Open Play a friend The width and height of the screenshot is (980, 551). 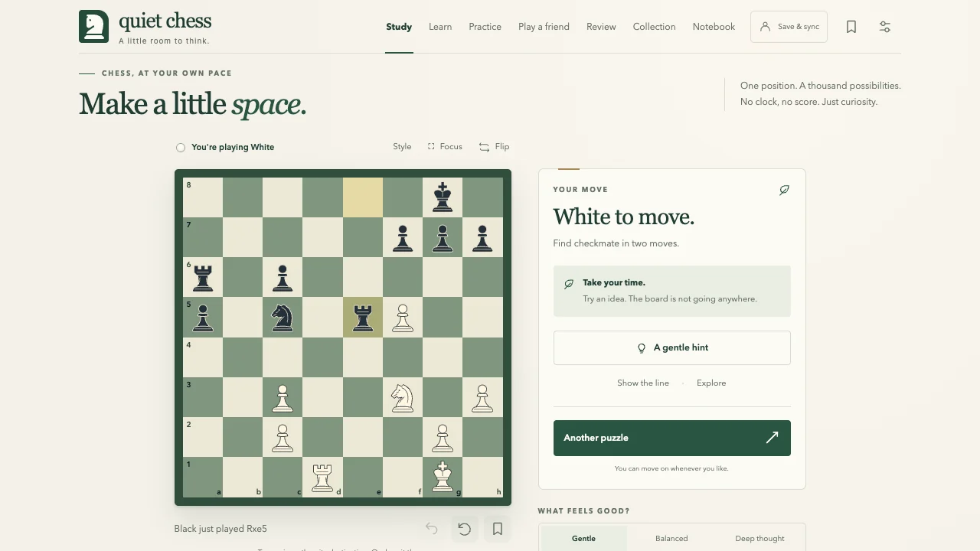pyautogui.click(x=544, y=27)
